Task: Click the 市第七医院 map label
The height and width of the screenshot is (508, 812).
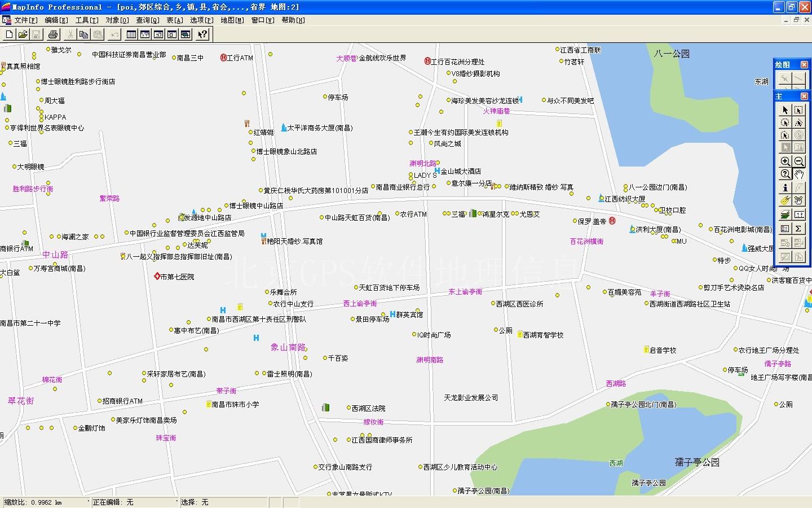Action: coord(177,277)
